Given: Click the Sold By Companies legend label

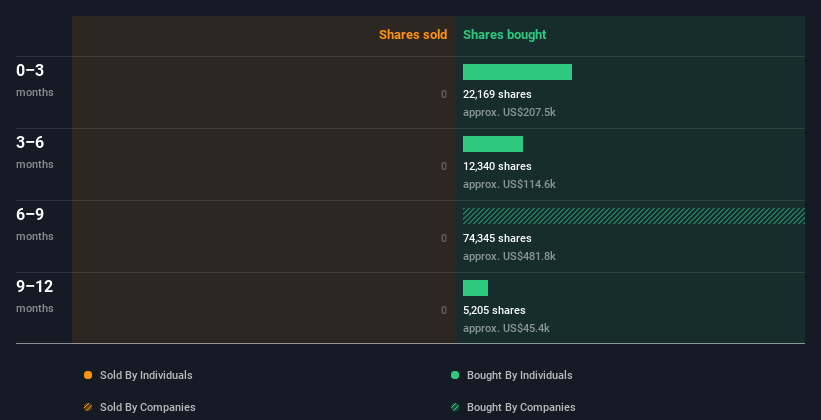Looking at the screenshot, I should pos(148,407).
